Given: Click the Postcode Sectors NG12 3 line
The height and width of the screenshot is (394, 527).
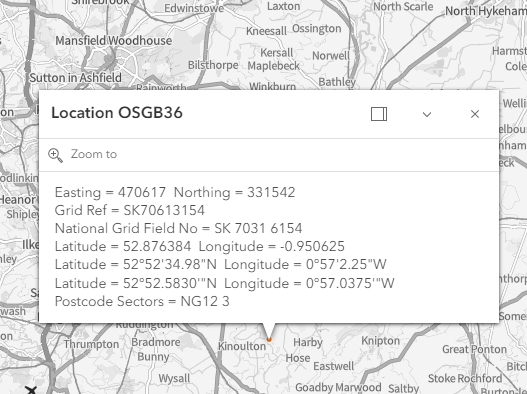Looking at the screenshot, I should 142,302.
